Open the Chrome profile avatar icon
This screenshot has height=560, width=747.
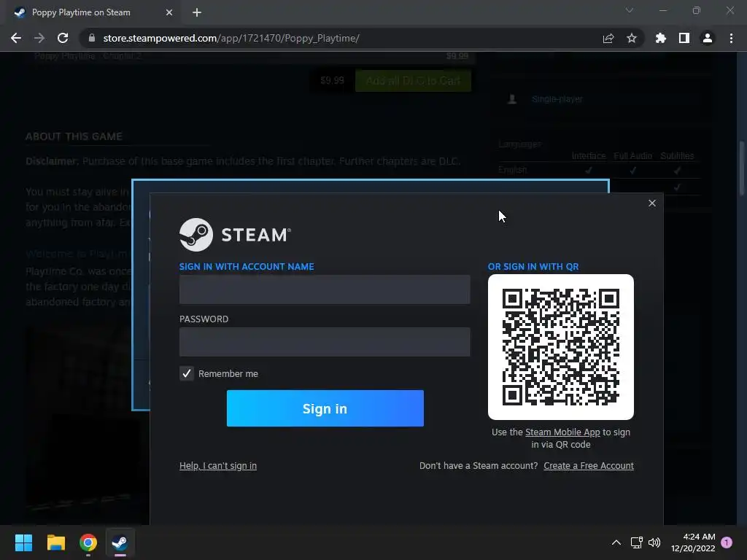tap(708, 38)
